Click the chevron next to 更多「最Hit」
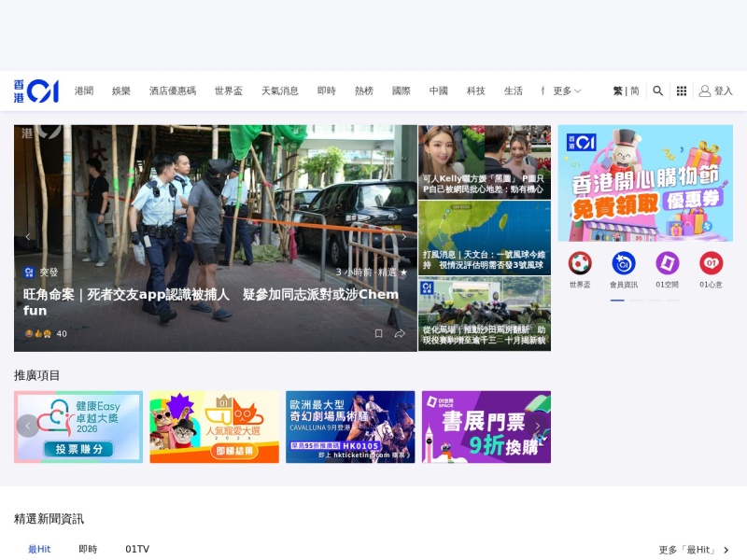The height and width of the screenshot is (560, 747). [726, 550]
